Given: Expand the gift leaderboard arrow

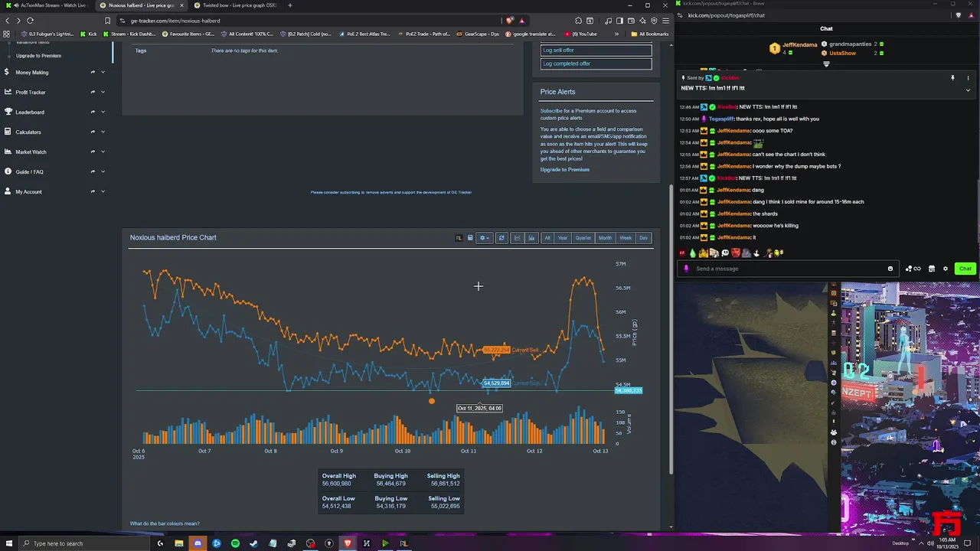Looking at the screenshot, I should (826, 64).
